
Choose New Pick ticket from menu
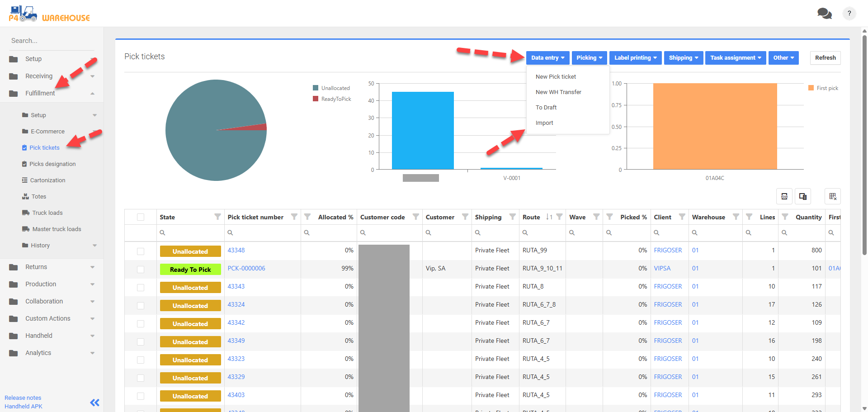tap(556, 77)
